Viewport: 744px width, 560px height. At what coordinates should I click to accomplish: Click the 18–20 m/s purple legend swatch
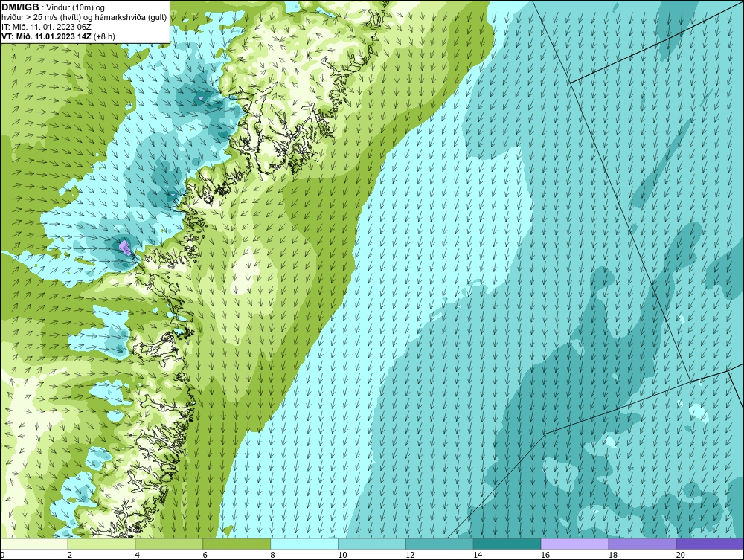643,544
